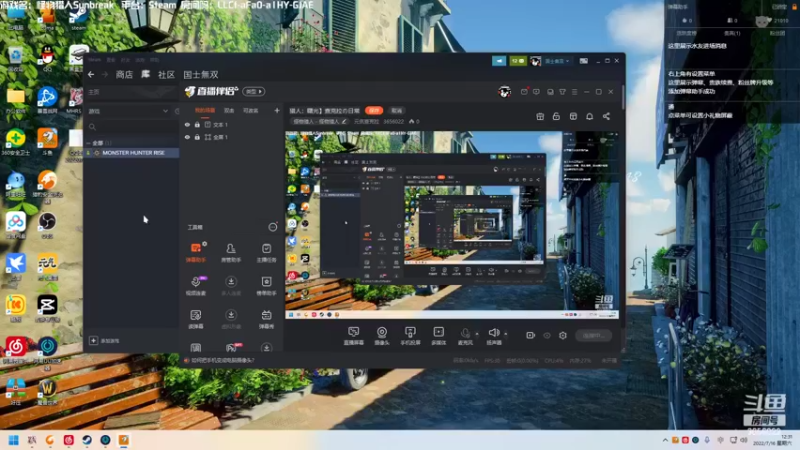Open the shop icon beside the bell
Viewport: 800px width, 450px height.
(x=573, y=116)
